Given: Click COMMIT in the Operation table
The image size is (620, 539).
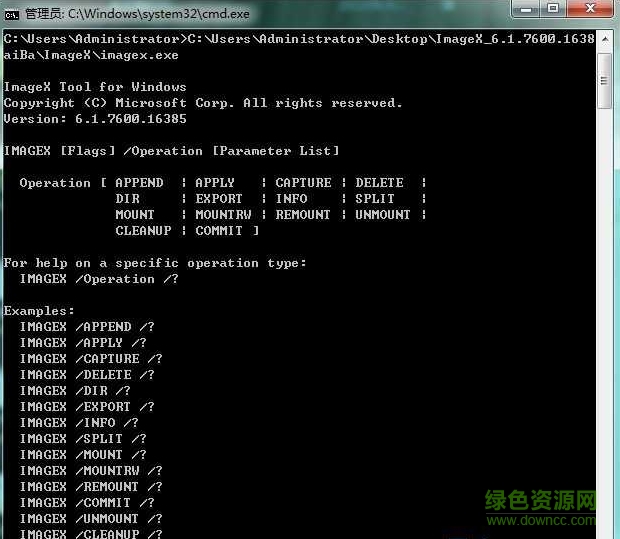Looking at the screenshot, I should click(x=219, y=231).
